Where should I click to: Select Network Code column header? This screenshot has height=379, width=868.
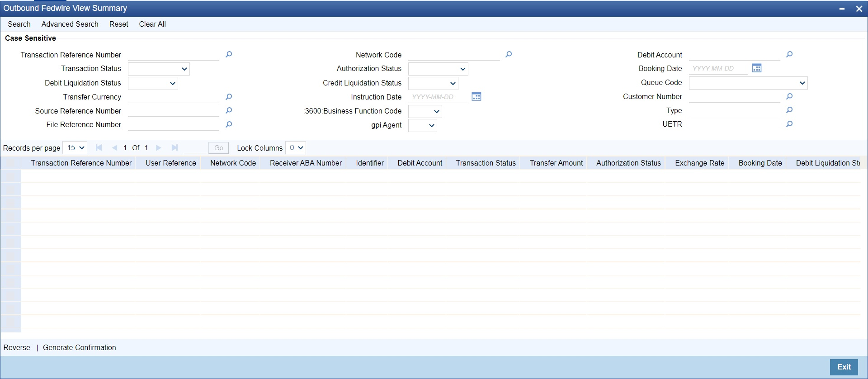click(233, 163)
